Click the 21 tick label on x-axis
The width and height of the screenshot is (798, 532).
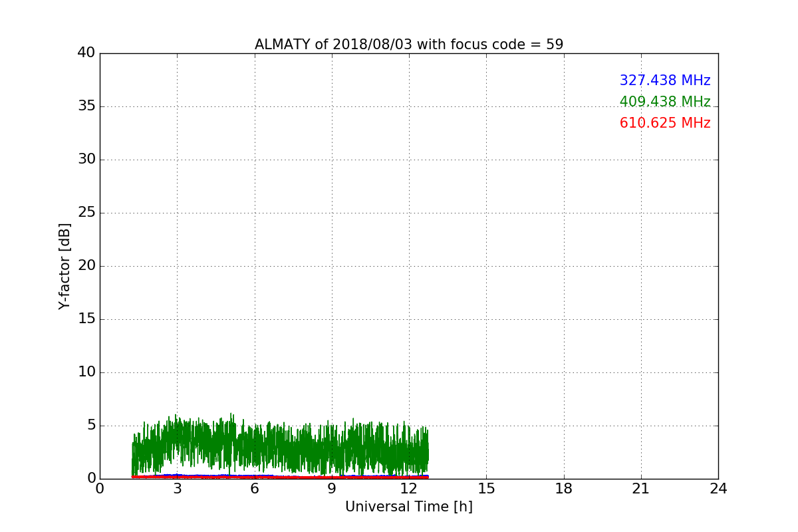641,489
